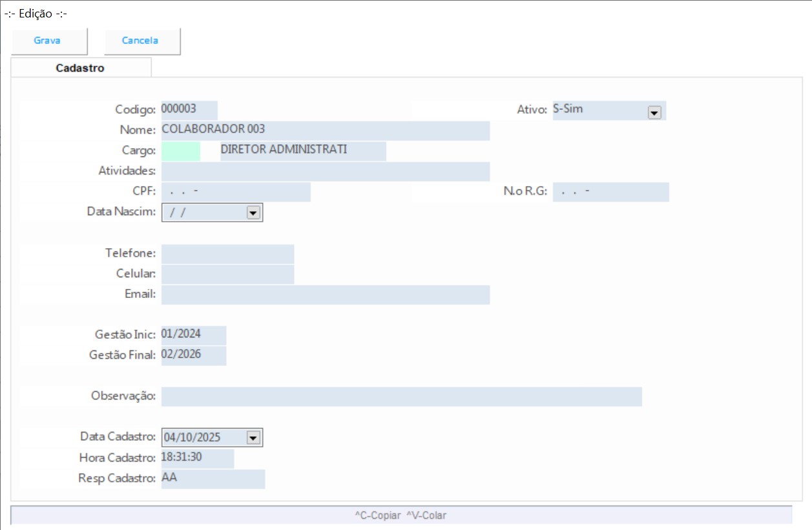Focus the Celular input field
Viewport: 812px width, 530px height.
coord(227,274)
